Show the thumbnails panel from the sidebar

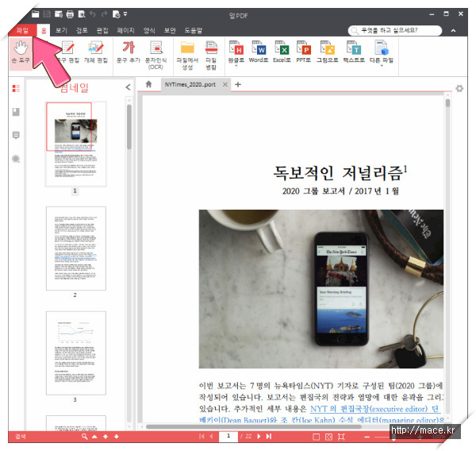pos(16,88)
